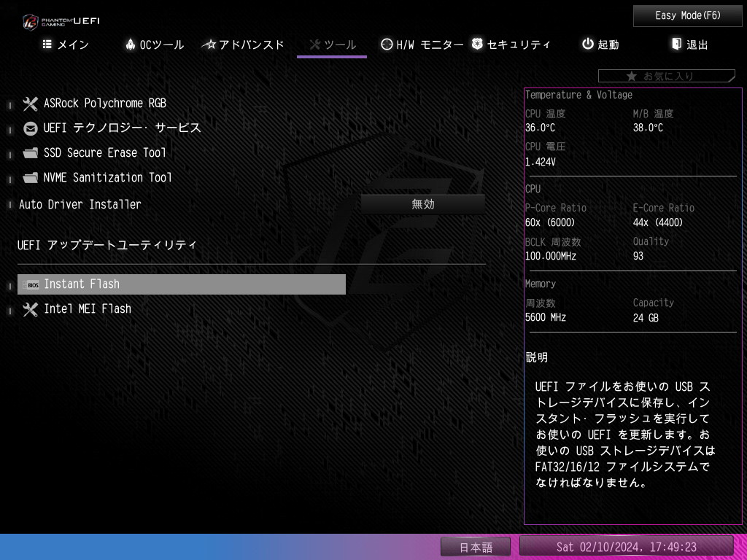Click the list icon on the メイン tab
Image resolution: width=747 pixels, height=560 pixels.
coord(47,44)
